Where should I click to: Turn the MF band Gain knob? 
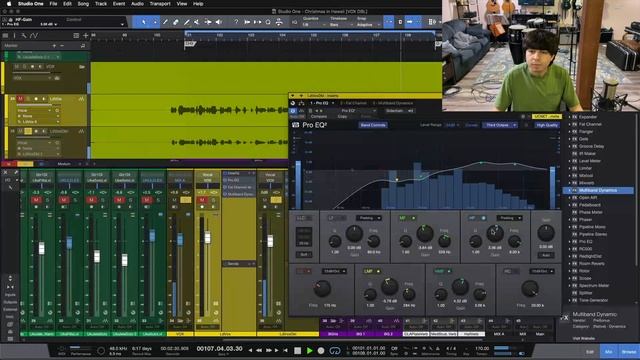(424, 233)
